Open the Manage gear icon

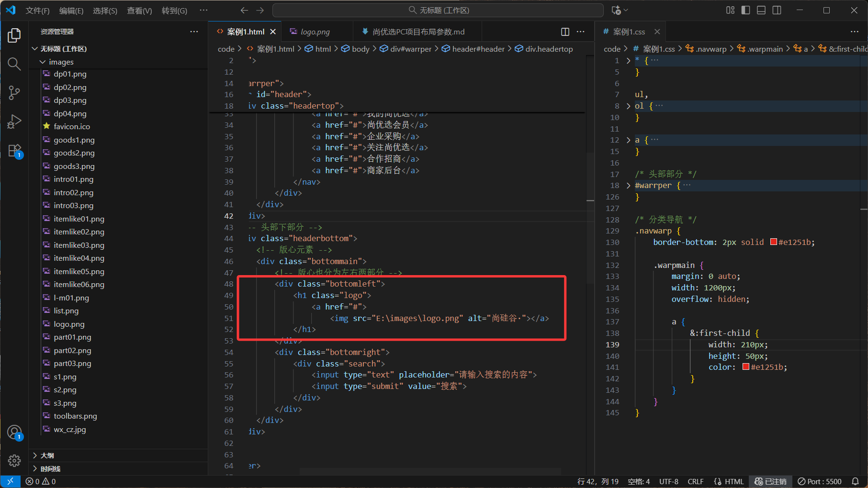coord(14,460)
